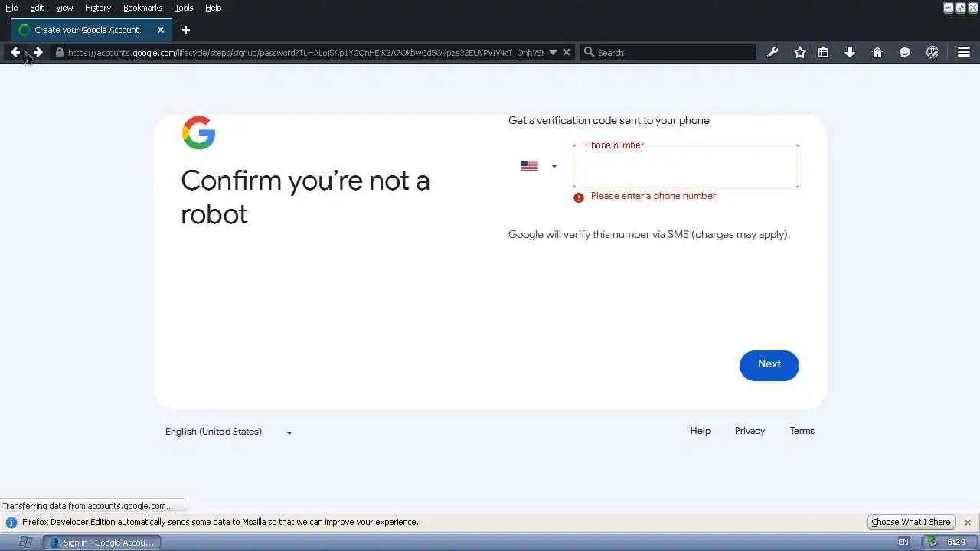Click the system tray shield icon

pos(932,542)
